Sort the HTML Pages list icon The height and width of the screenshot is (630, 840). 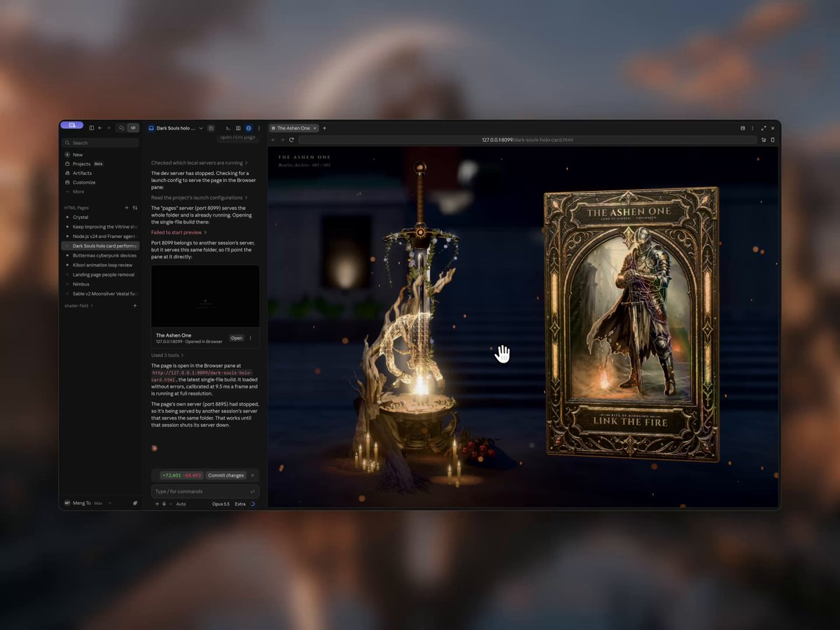pyautogui.click(x=135, y=208)
